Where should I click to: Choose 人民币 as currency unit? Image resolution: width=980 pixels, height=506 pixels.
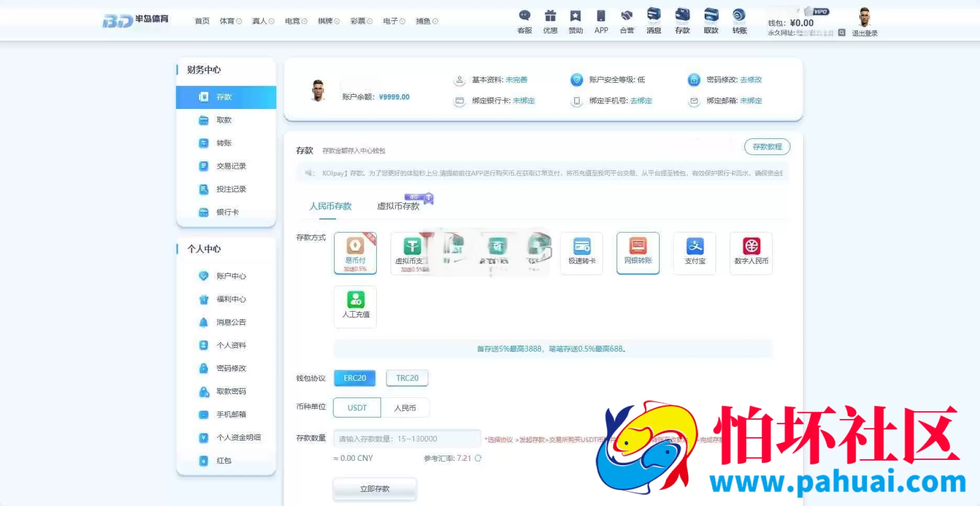coord(405,408)
